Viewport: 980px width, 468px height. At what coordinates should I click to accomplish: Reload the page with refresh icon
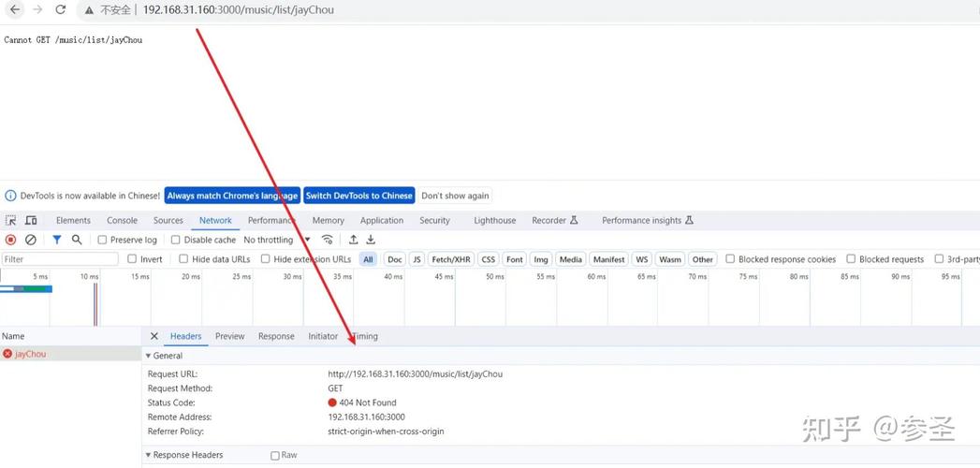[x=61, y=9]
